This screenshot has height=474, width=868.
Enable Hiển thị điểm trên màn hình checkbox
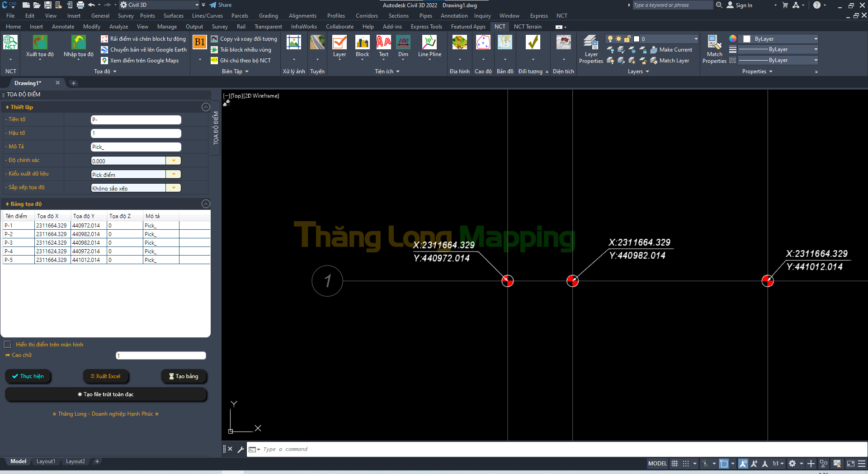(x=8, y=345)
